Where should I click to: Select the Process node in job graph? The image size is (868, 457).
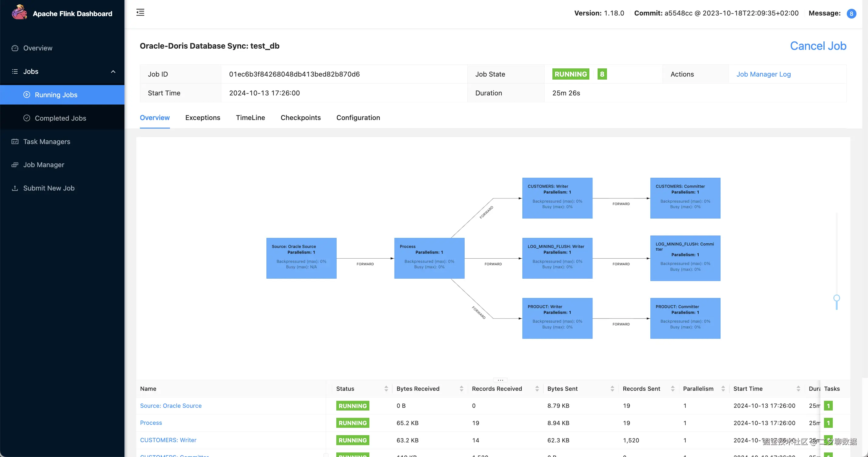429,258
